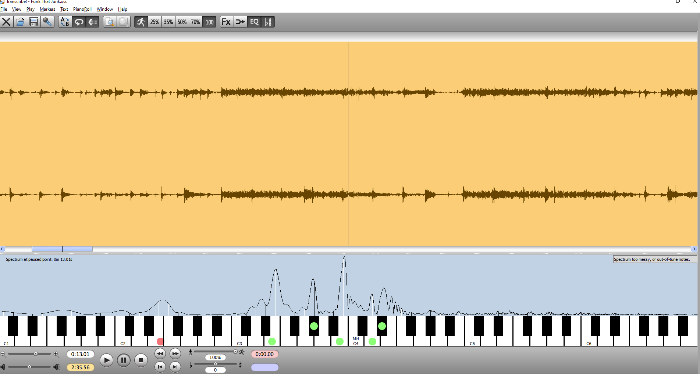Open the Help menu
The height and width of the screenshot is (374, 700).
(x=122, y=9)
